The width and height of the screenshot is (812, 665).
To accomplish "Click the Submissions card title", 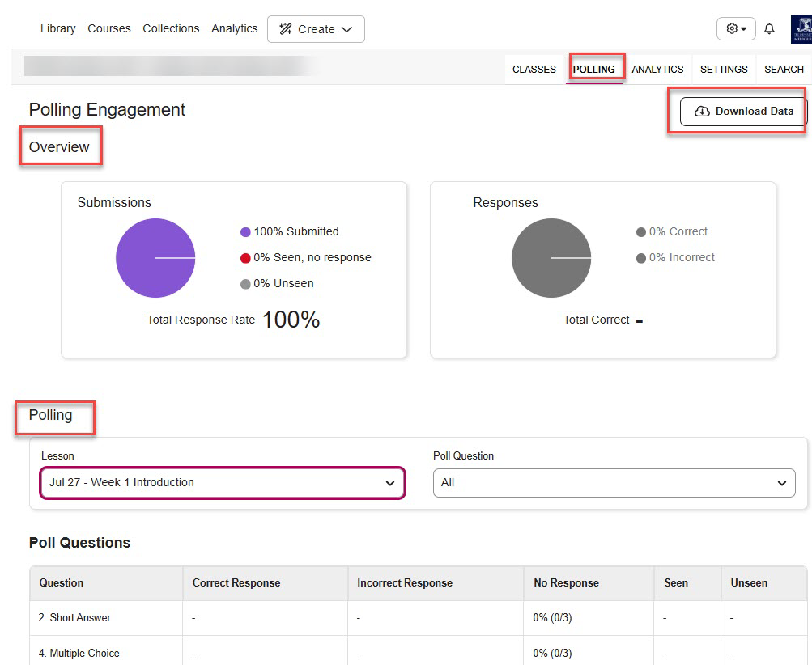I will coord(114,202).
